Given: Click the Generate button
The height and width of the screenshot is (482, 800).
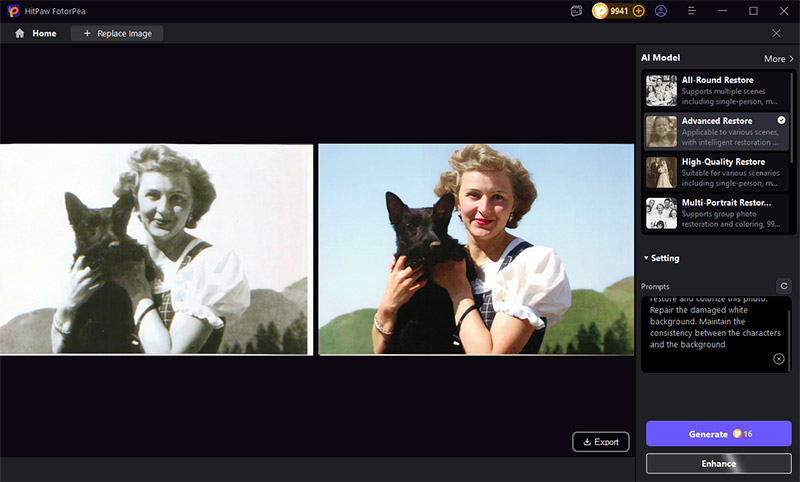Looking at the screenshot, I should pos(718,434).
